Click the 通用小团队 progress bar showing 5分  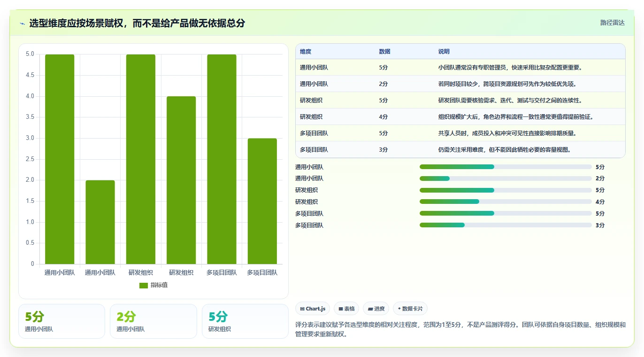(x=506, y=167)
